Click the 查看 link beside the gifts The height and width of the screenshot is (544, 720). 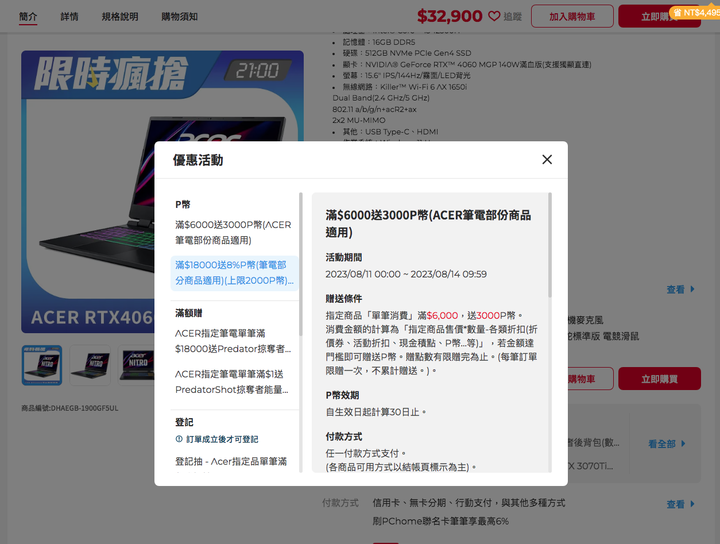[x=681, y=289]
